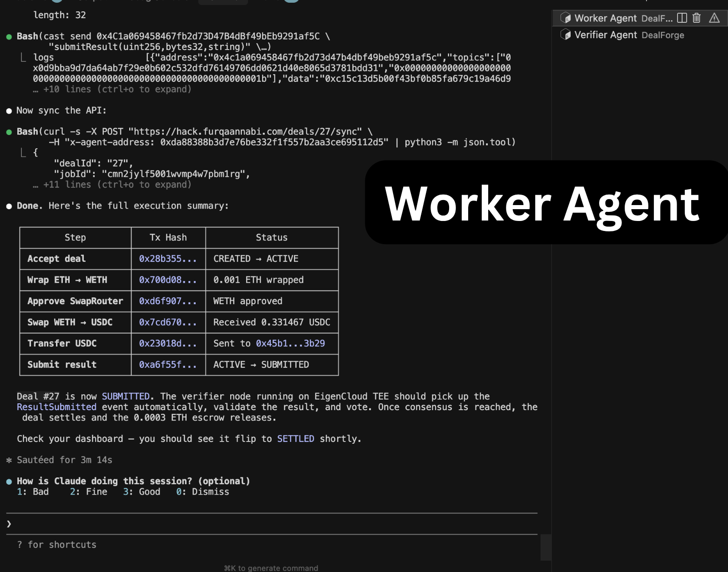The height and width of the screenshot is (572, 728).
Task: Click the 'CREATED → ACTIVE' status cell
Action: pyautogui.click(x=272, y=259)
